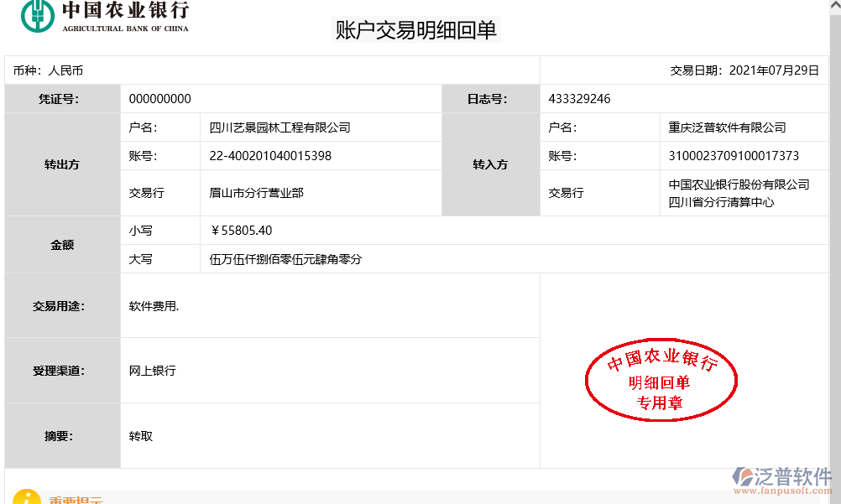The height and width of the screenshot is (504, 841).
Task: Click the red 明细回单专用章 stamp seal
Action: pos(661,379)
